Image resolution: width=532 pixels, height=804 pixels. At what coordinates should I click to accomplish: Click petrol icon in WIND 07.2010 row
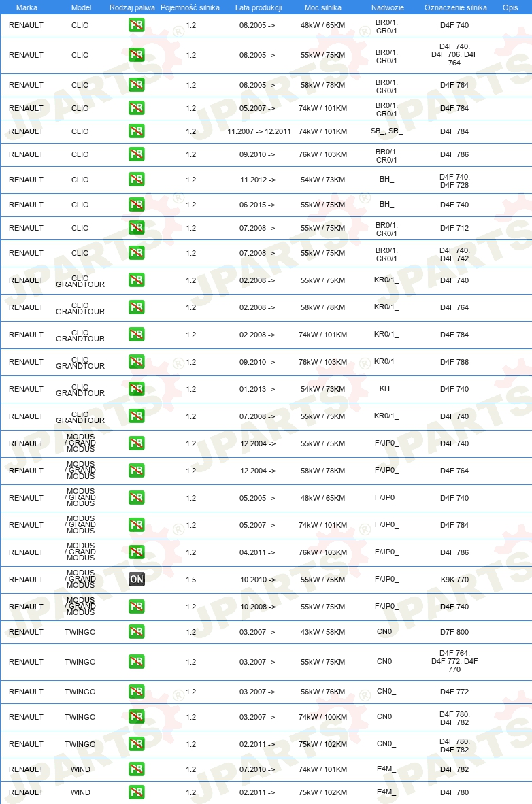[137, 769]
